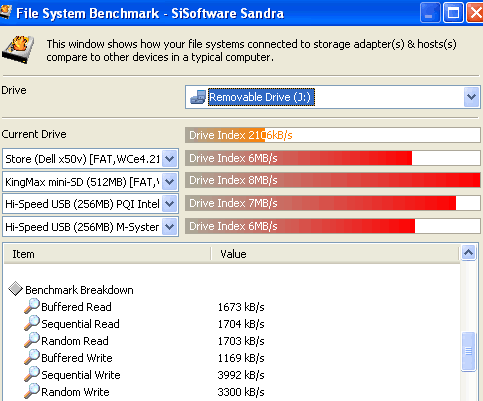Viewport: 483px width, 401px height.
Task: Click the Item column header
Action: pos(107,254)
